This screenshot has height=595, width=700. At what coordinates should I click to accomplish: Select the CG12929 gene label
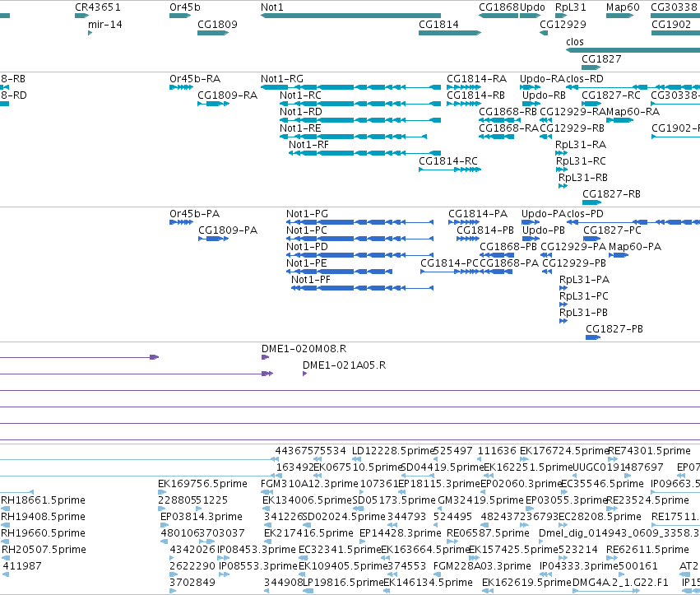(x=563, y=24)
